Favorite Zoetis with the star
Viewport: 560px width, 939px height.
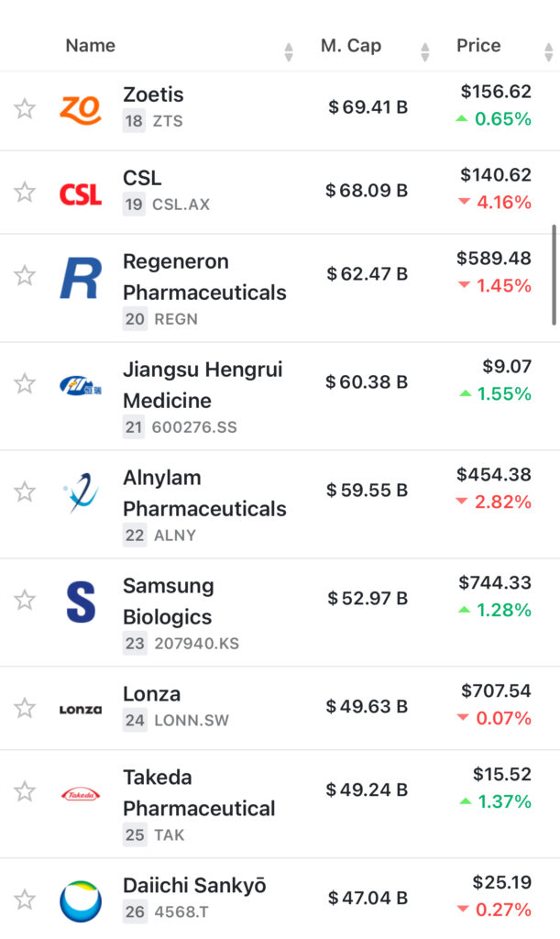(25, 109)
